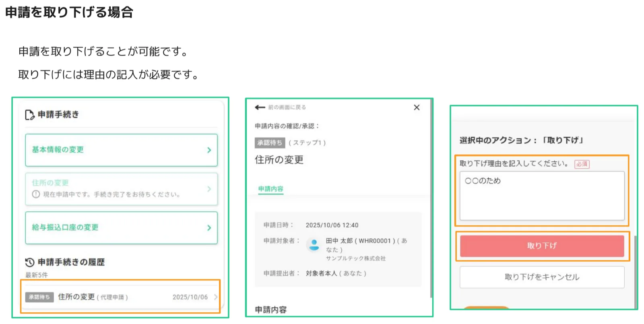Image resolution: width=644 pixels, height=324 pixels.
Task: Click the 取り下げをキャンセル button
Action: pos(542,277)
